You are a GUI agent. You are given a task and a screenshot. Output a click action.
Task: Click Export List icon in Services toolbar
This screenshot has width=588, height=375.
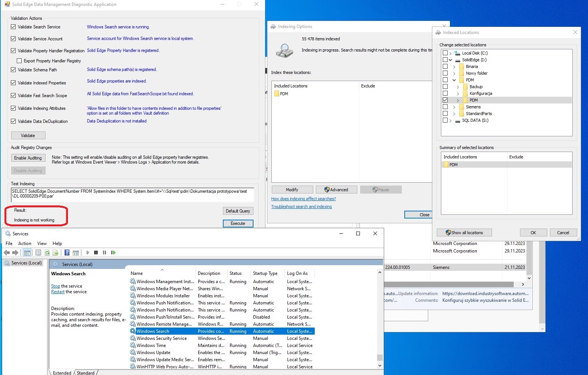point(56,253)
